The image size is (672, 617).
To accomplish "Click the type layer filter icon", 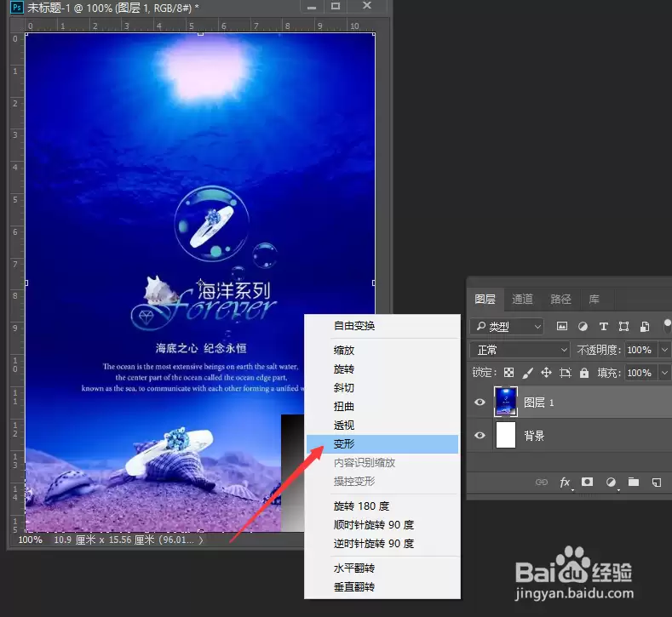I will click(603, 326).
